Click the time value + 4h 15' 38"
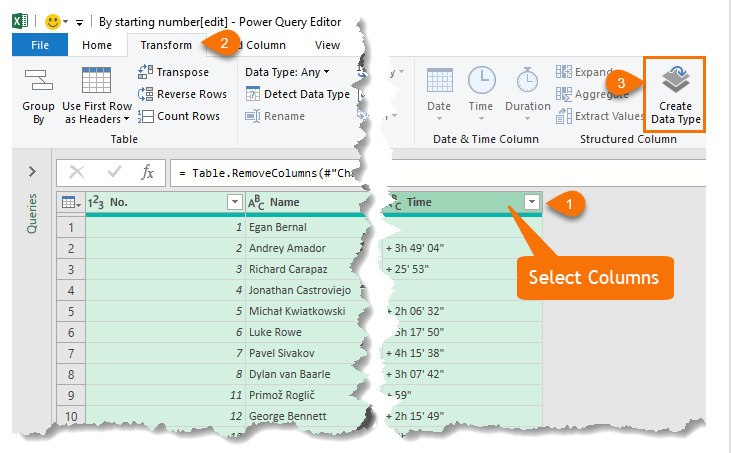The width and height of the screenshot is (731, 453). click(415, 353)
